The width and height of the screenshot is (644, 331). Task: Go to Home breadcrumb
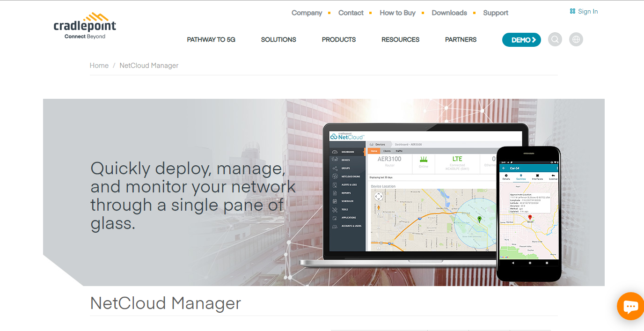click(99, 66)
